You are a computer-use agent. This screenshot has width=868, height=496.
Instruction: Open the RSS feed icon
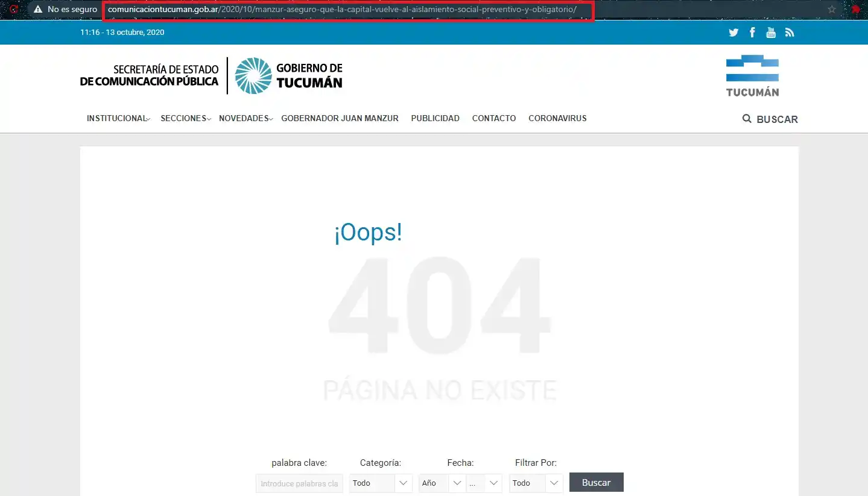[x=790, y=32]
